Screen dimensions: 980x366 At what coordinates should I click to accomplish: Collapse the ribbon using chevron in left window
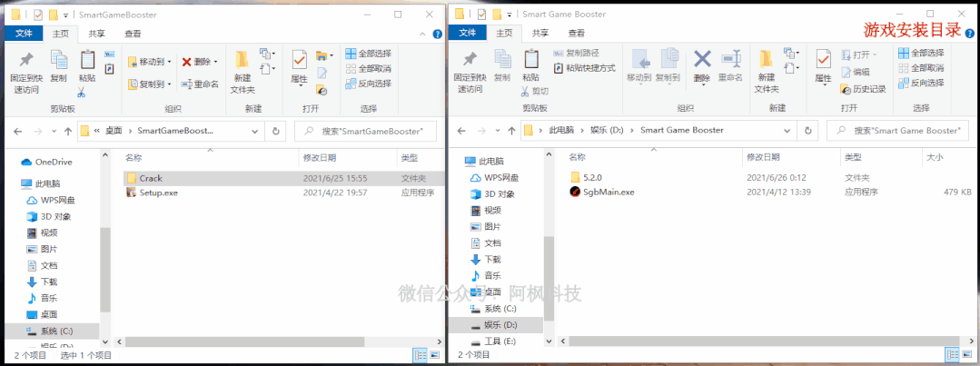pos(422,34)
